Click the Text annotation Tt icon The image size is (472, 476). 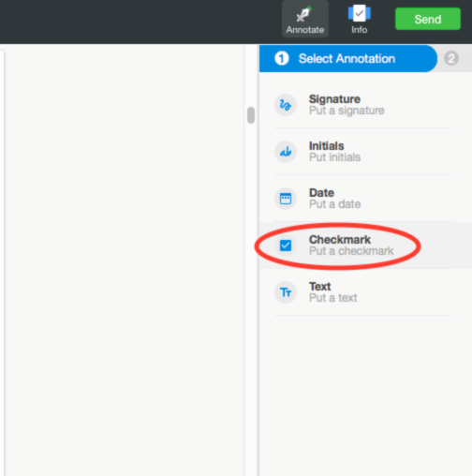pos(286,292)
